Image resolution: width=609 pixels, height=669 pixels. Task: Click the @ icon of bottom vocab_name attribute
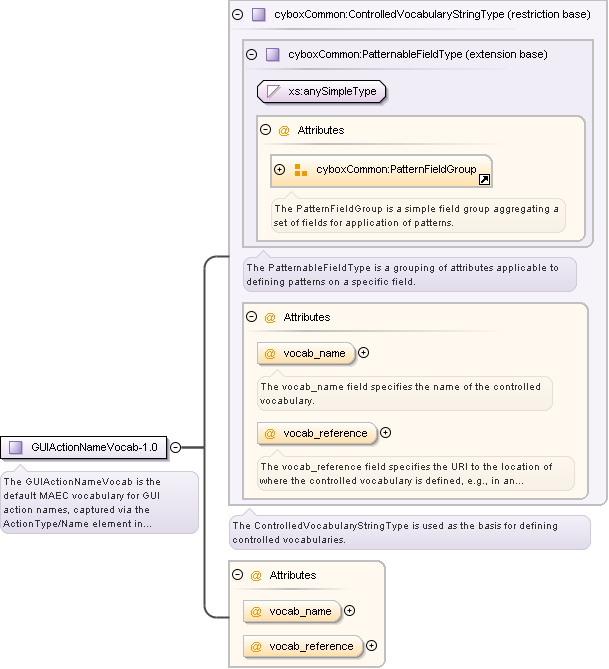(256, 612)
